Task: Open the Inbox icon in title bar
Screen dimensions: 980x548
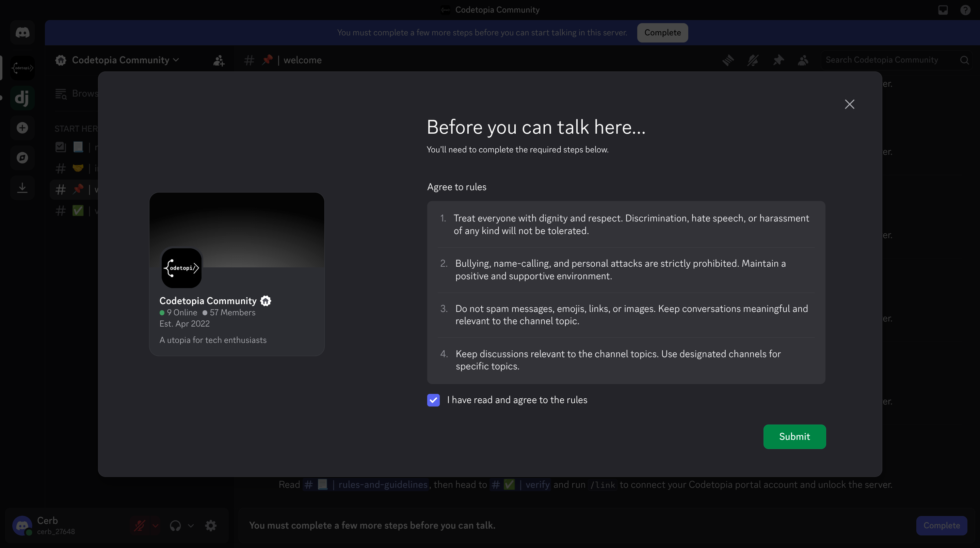Action: [x=943, y=10]
